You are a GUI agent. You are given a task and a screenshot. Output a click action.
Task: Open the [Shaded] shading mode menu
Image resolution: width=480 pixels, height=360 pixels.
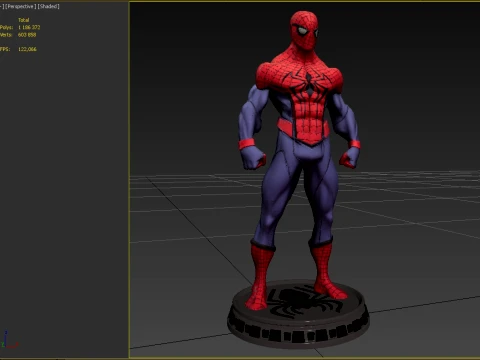pos(49,6)
